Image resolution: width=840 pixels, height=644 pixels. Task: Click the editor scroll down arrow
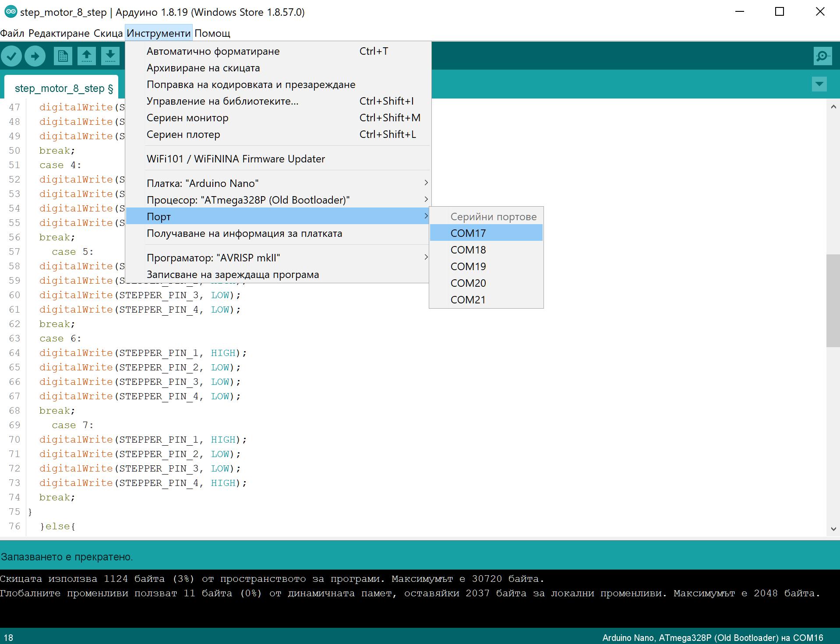point(833,529)
